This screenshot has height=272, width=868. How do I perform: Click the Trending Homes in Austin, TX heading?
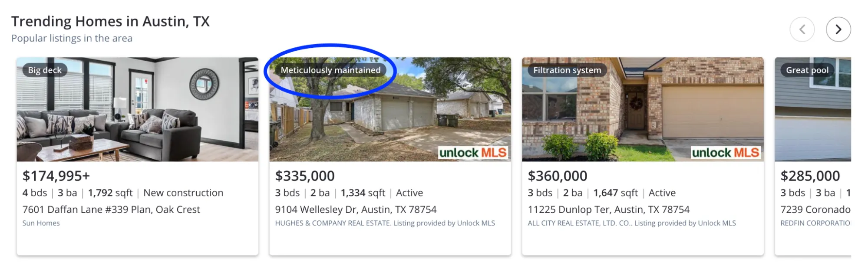click(x=110, y=21)
